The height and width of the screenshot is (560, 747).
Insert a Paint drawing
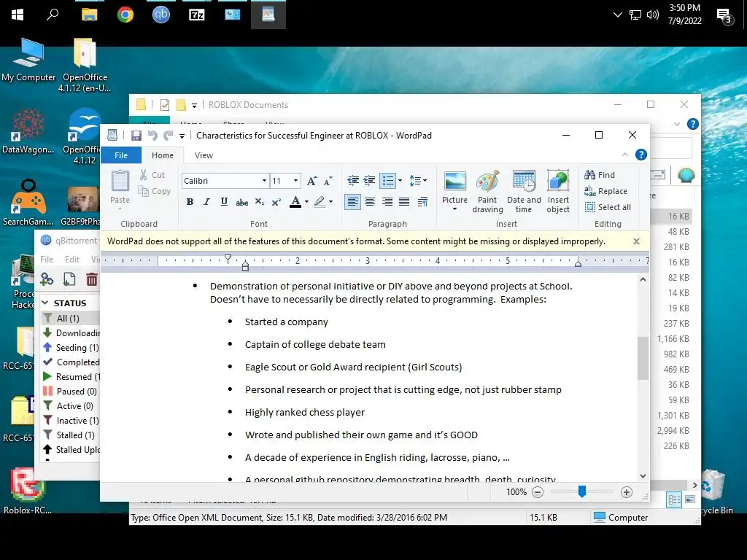(487, 192)
